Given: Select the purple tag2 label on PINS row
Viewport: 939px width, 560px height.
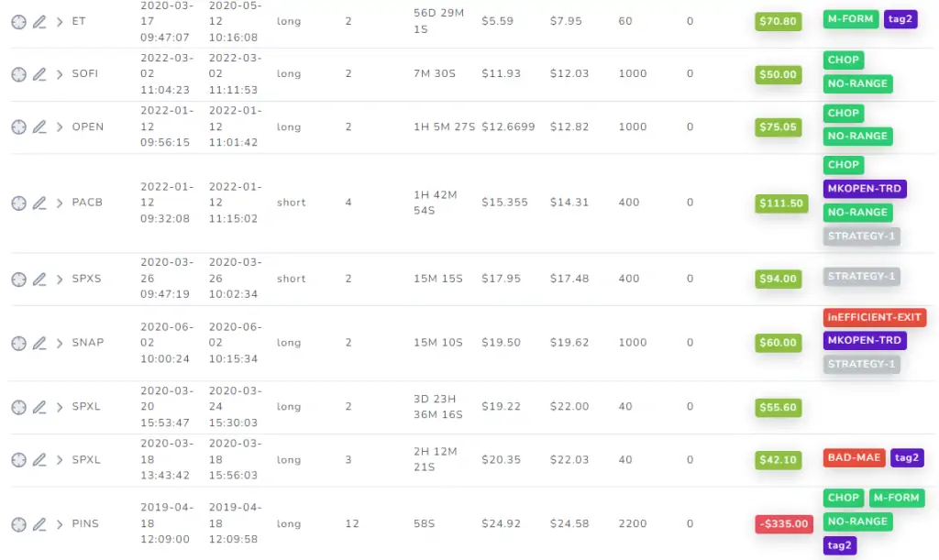Looking at the screenshot, I should click(839, 545).
